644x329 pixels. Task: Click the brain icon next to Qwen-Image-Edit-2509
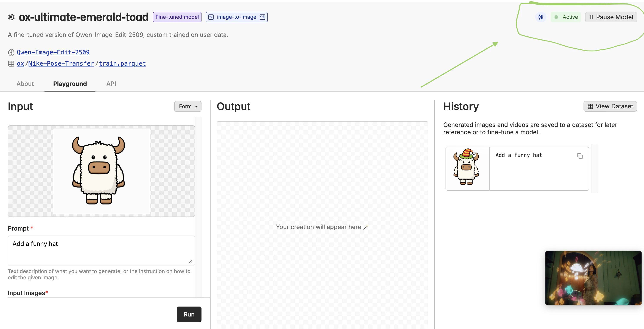click(x=11, y=52)
